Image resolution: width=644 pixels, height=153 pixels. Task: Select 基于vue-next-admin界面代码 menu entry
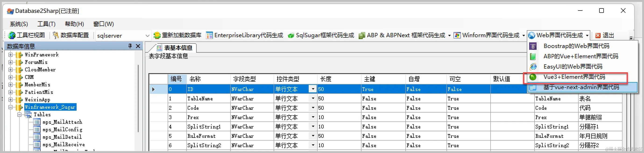pyautogui.click(x=582, y=87)
